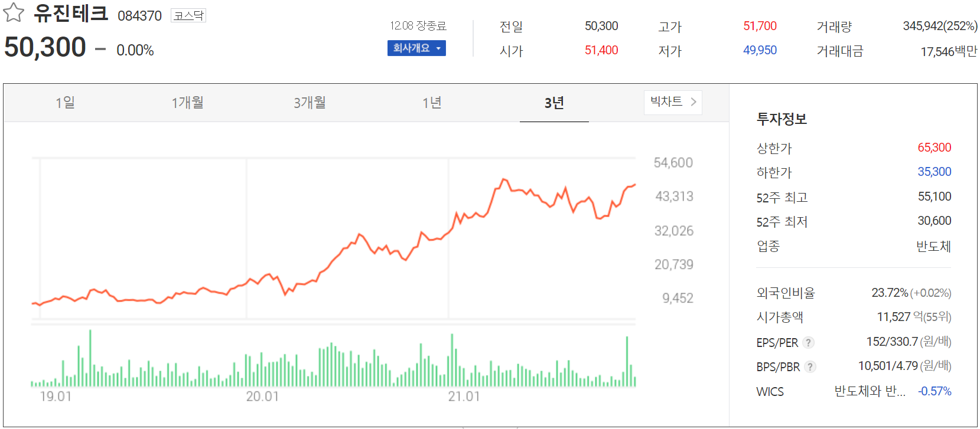Switch chart to 1개월 tab
This screenshot has width=980, height=429.
(187, 103)
